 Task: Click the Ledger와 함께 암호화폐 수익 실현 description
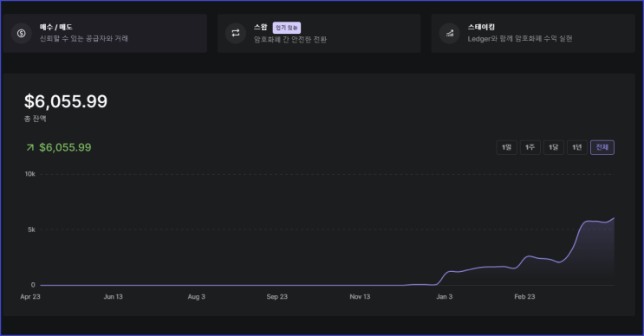click(520, 39)
